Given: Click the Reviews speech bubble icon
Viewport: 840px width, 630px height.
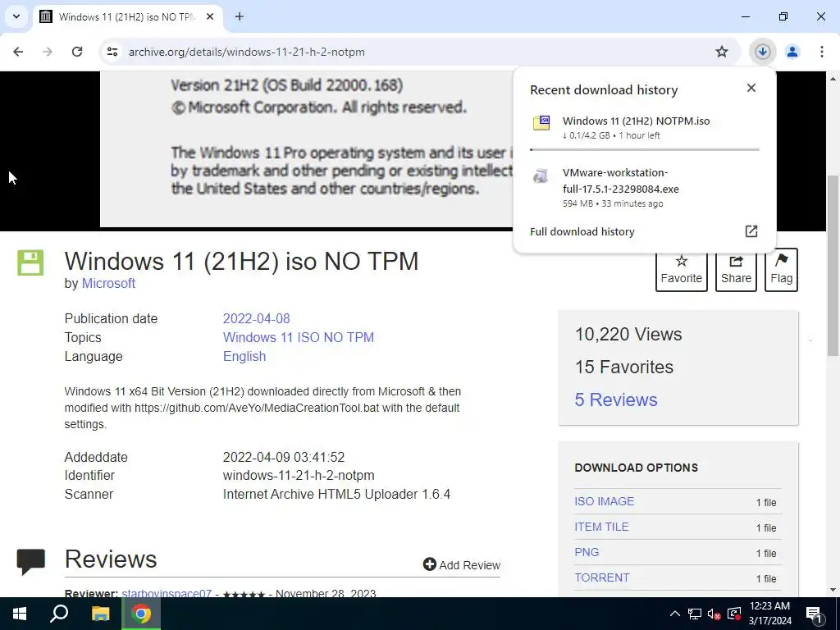Looking at the screenshot, I should 30,562.
